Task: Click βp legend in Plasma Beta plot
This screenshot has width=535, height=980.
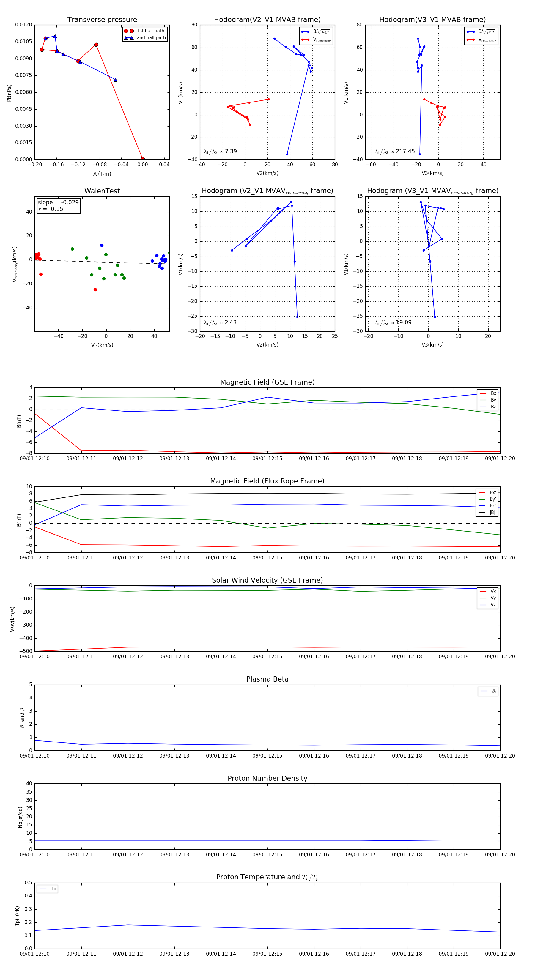Action: coord(488,691)
